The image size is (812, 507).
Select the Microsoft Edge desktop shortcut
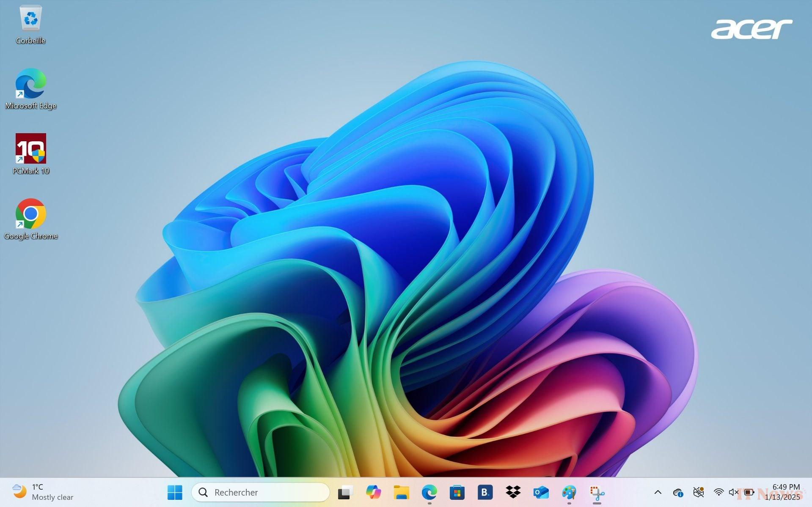coord(30,89)
